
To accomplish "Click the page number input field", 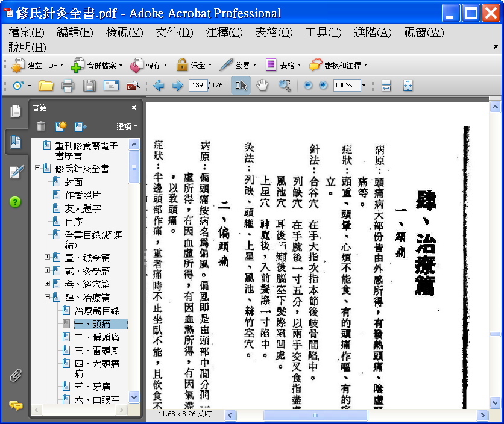I will click(x=197, y=85).
